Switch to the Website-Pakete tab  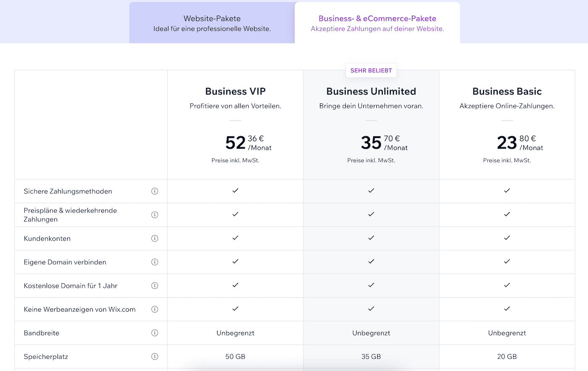(212, 23)
